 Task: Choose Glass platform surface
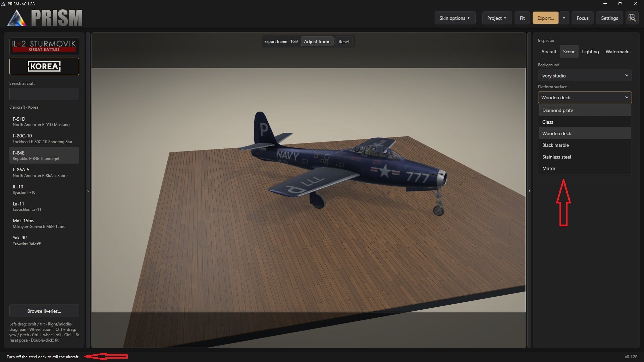click(585, 122)
